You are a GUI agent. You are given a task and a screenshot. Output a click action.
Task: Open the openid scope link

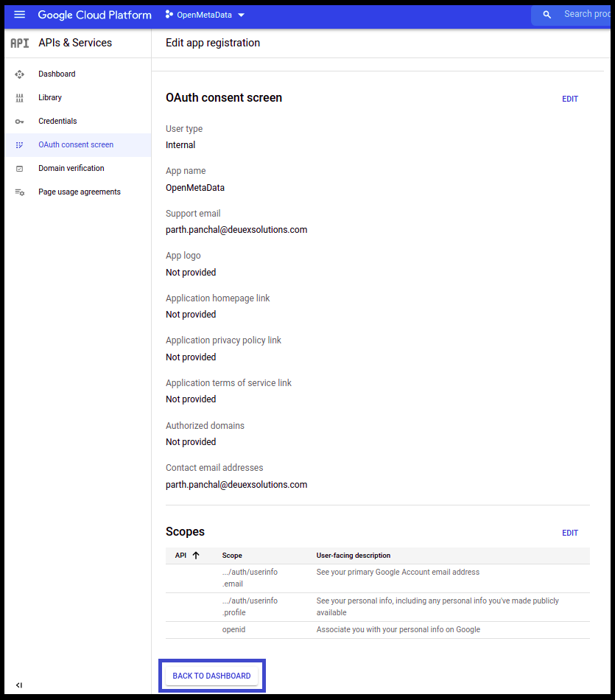pyautogui.click(x=233, y=629)
